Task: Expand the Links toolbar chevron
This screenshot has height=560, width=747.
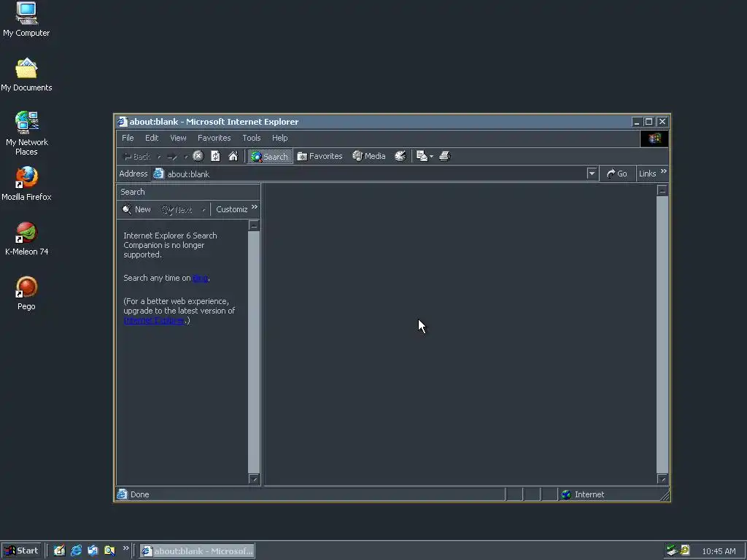Action: [x=664, y=171]
